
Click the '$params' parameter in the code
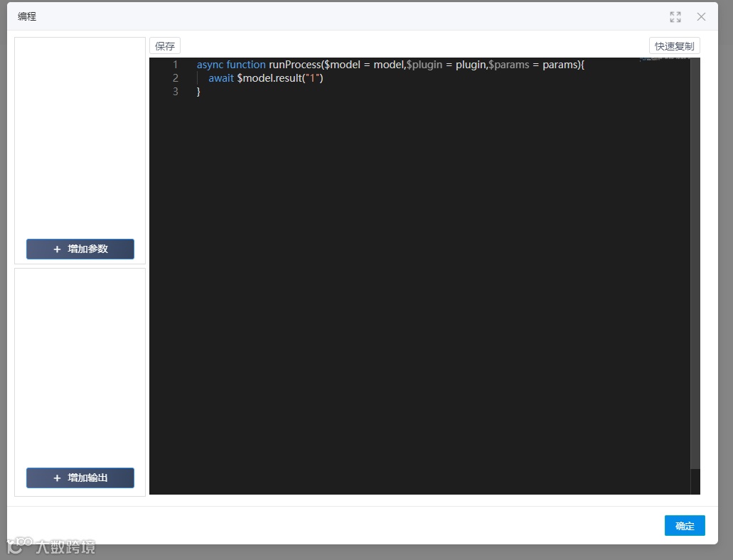coord(508,65)
